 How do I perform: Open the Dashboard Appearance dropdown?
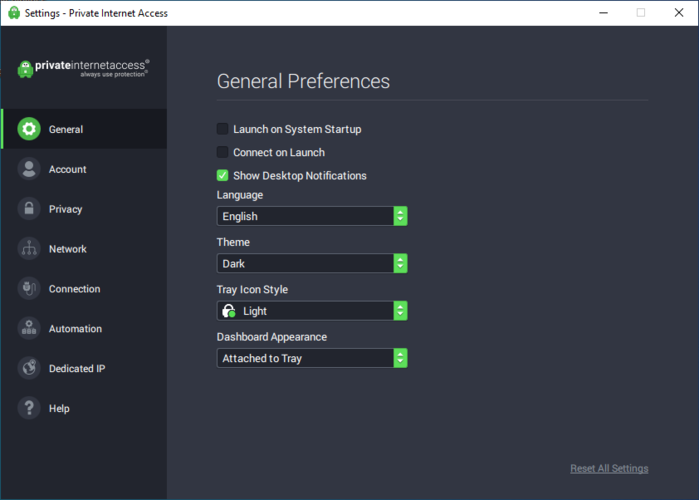(312, 358)
